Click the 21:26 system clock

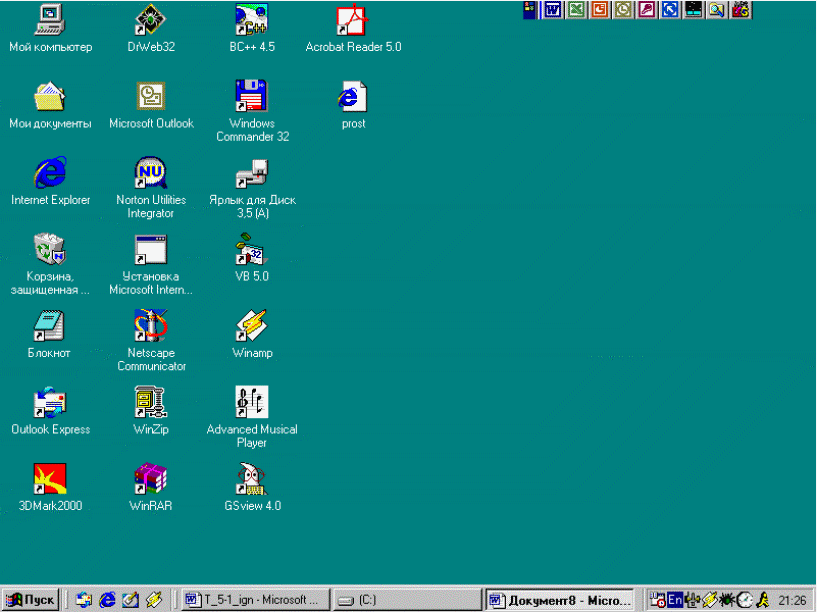tap(792, 601)
